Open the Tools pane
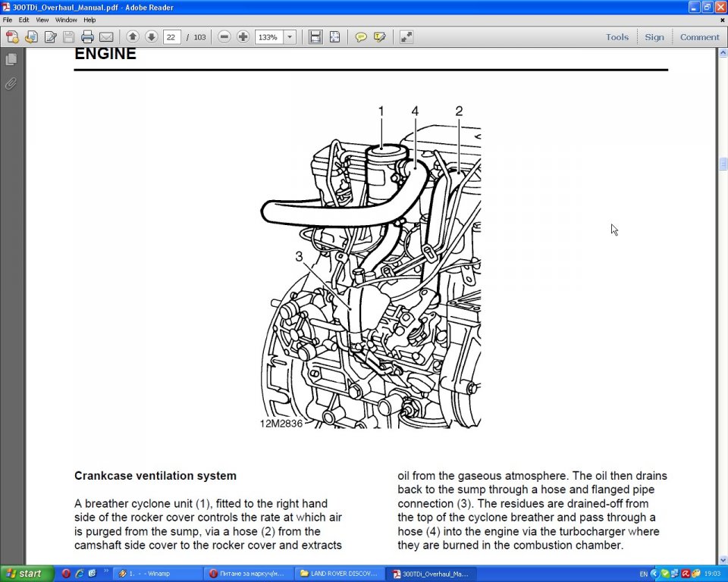728x582 pixels. coord(617,37)
